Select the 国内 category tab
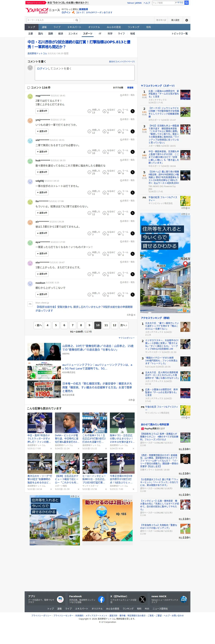Screen dimensions: 215x644 pos(41,34)
